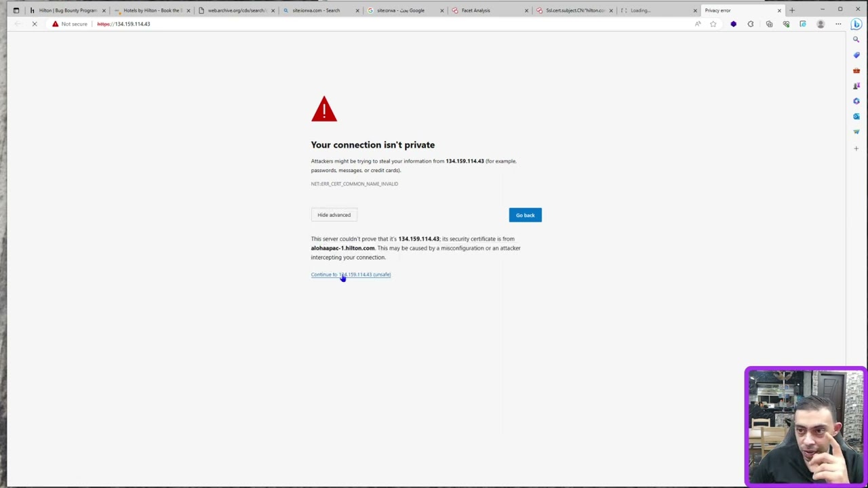This screenshot has width=868, height=488.
Task: Switch to the Google search tab
Action: [406, 10]
